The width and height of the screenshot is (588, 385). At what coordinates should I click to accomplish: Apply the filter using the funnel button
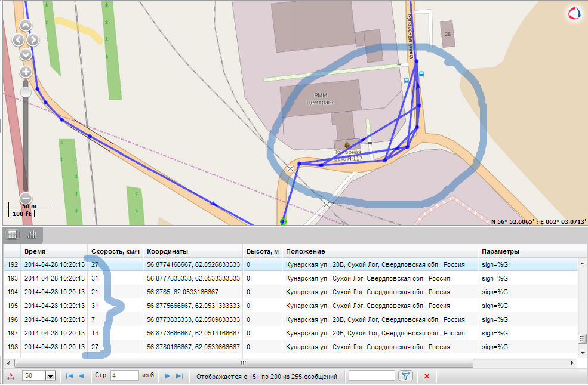pyautogui.click(x=405, y=376)
